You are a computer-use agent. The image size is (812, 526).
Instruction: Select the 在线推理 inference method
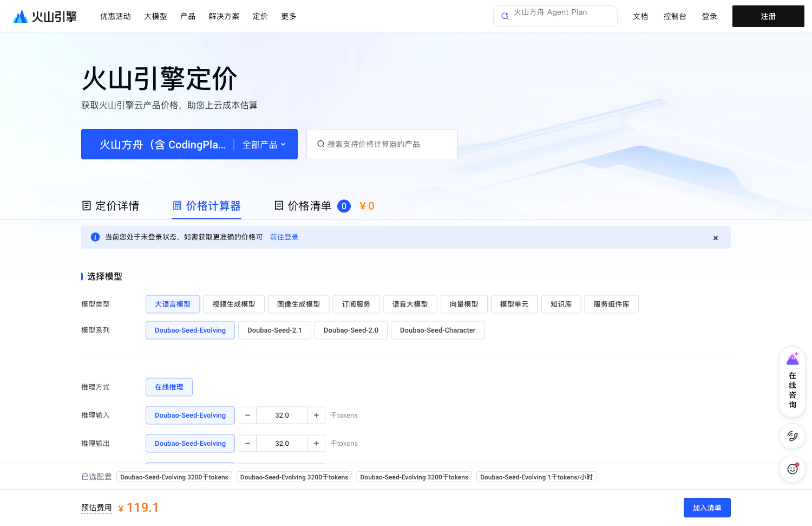[169, 387]
